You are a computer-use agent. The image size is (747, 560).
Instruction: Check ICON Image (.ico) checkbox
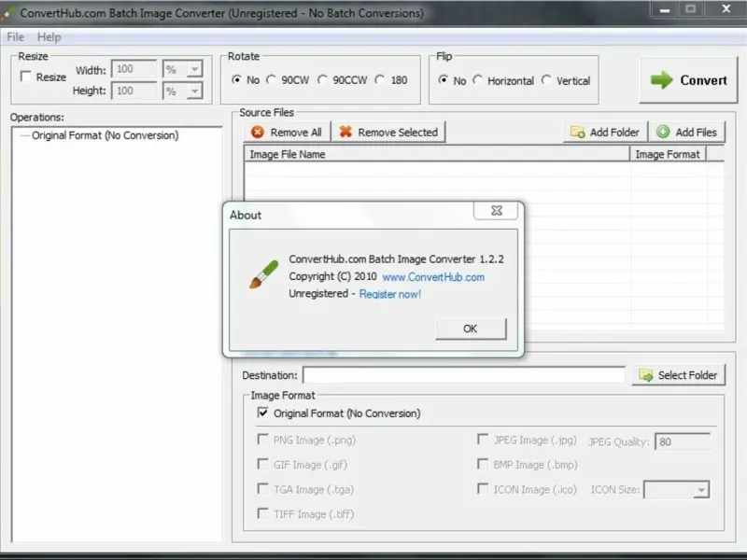(483, 488)
